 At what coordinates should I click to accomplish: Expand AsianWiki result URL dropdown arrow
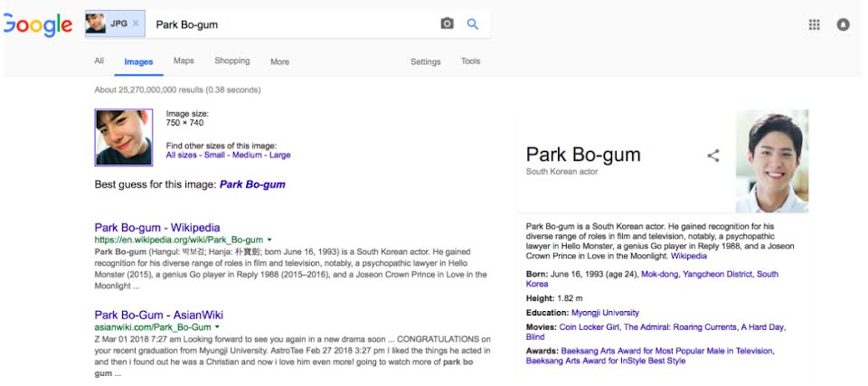click(218, 327)
